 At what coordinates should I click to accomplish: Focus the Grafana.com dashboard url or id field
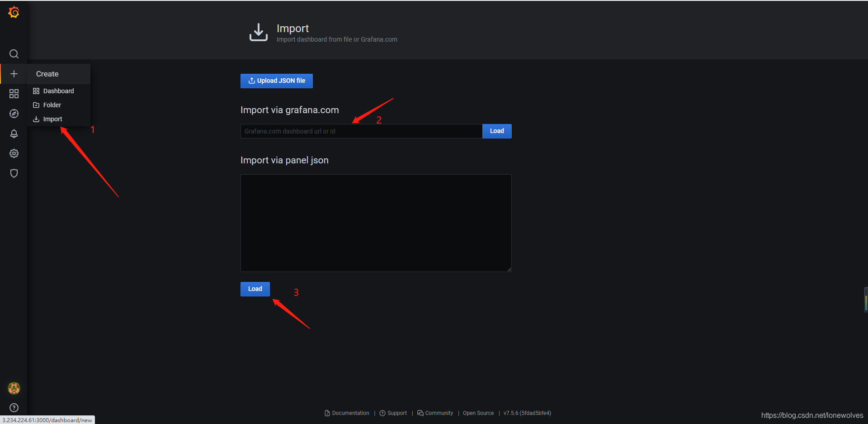[x=361, y=131]
